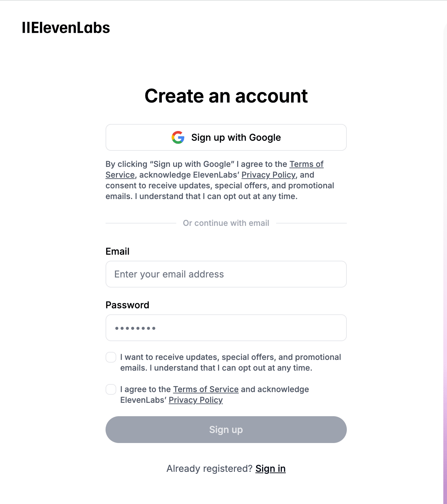Screen dimensions: 447x504
Task: Open Terms of Service link in Google disclaimer
Action: [x=306, y=164]
